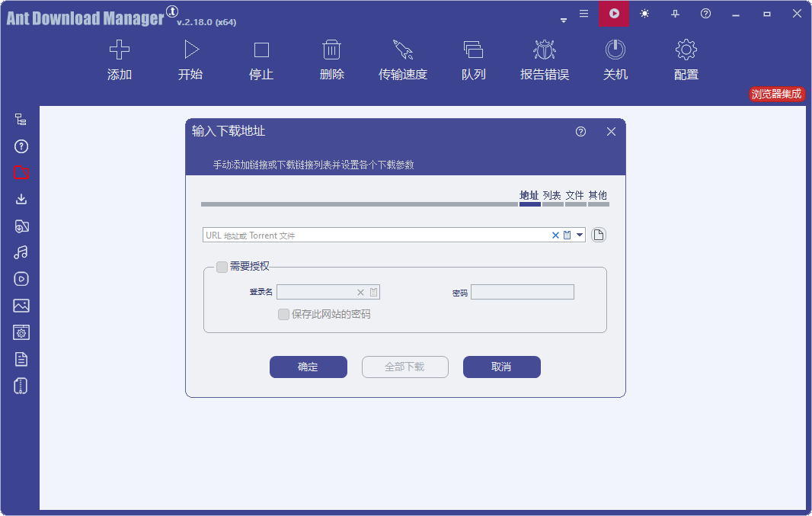Cancel the dialog with 取消 button

(501, 367)
